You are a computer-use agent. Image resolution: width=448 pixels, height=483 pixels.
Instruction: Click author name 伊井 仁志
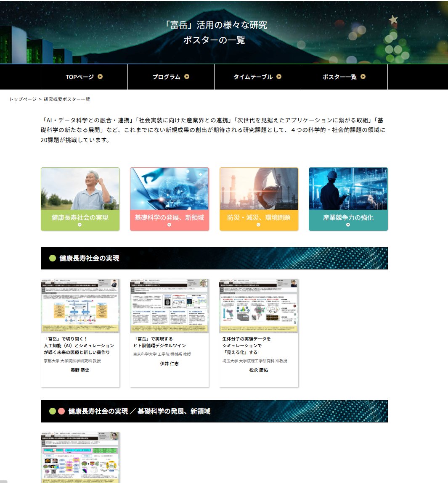click(169, 364)
